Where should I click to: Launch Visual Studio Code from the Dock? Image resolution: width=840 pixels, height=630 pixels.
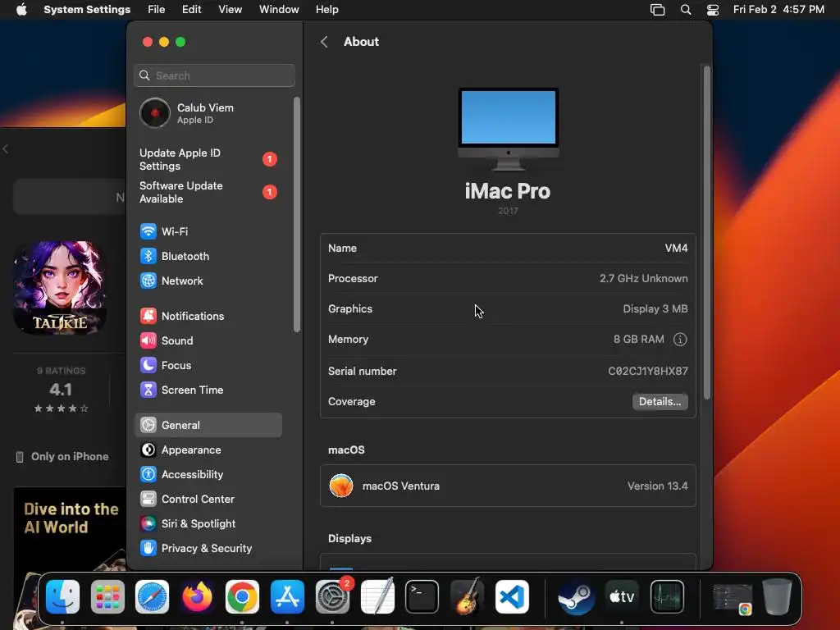512,597
